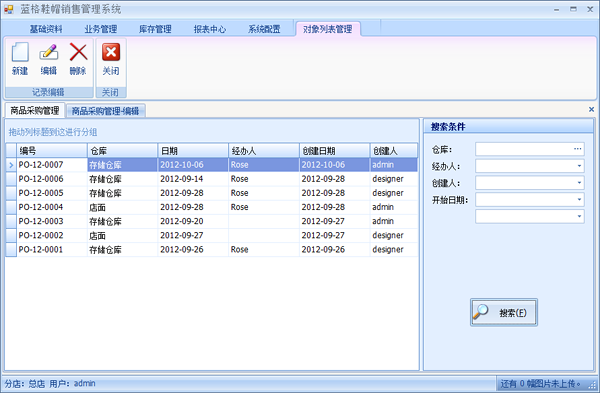Open the 仓库 ellipsis lookup button

click(577, 149)
